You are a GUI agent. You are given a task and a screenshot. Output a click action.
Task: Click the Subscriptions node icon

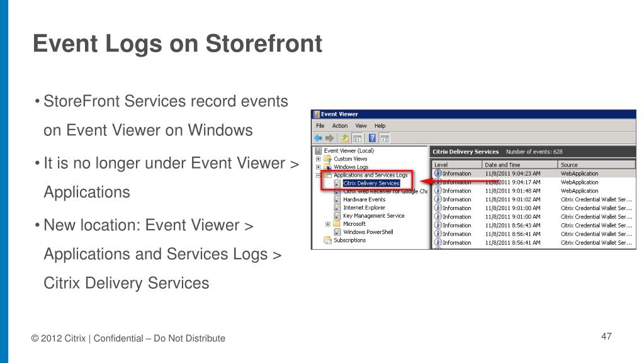tap(327, 240)
